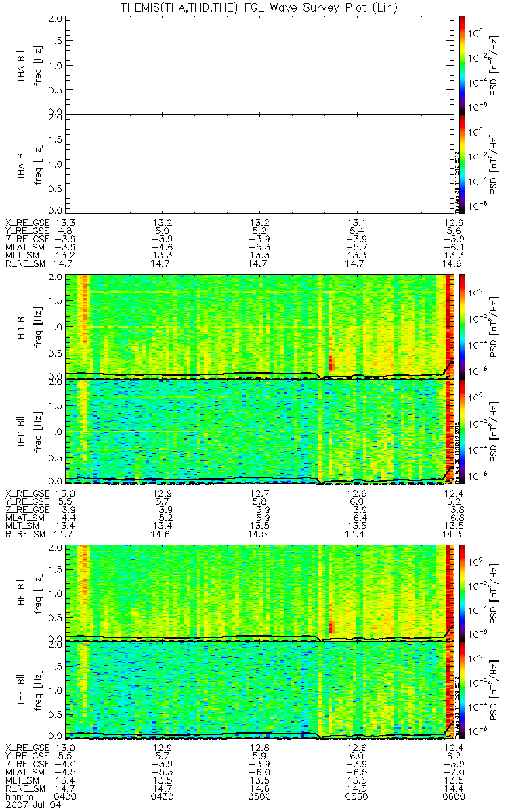Click the 'THA B⊥' axis label
The height and width of the screenshot is (812, 508).
pos(22,65)
